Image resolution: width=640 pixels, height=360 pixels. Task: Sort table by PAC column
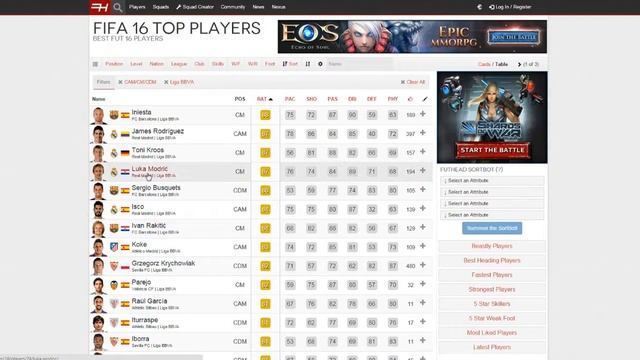290,99
